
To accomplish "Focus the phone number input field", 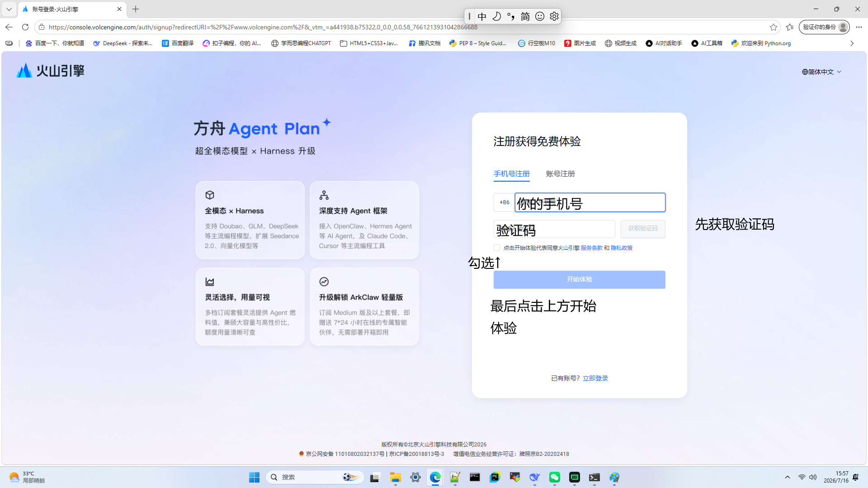I will click(590, 202).
